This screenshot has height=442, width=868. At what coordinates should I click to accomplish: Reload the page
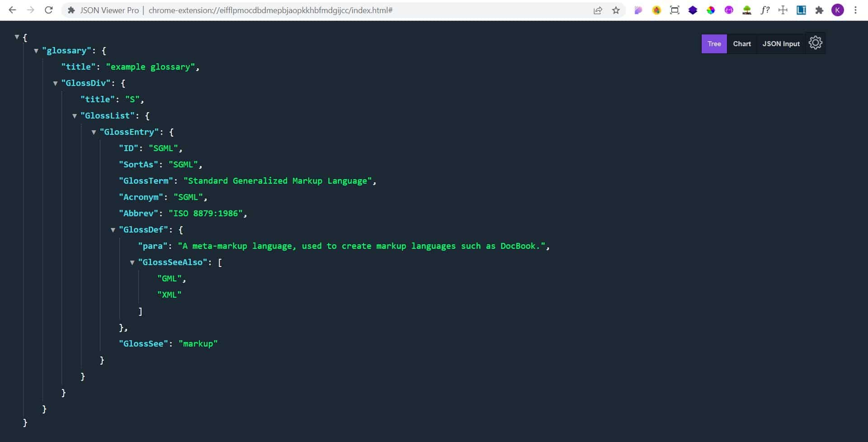coord(49,10)
